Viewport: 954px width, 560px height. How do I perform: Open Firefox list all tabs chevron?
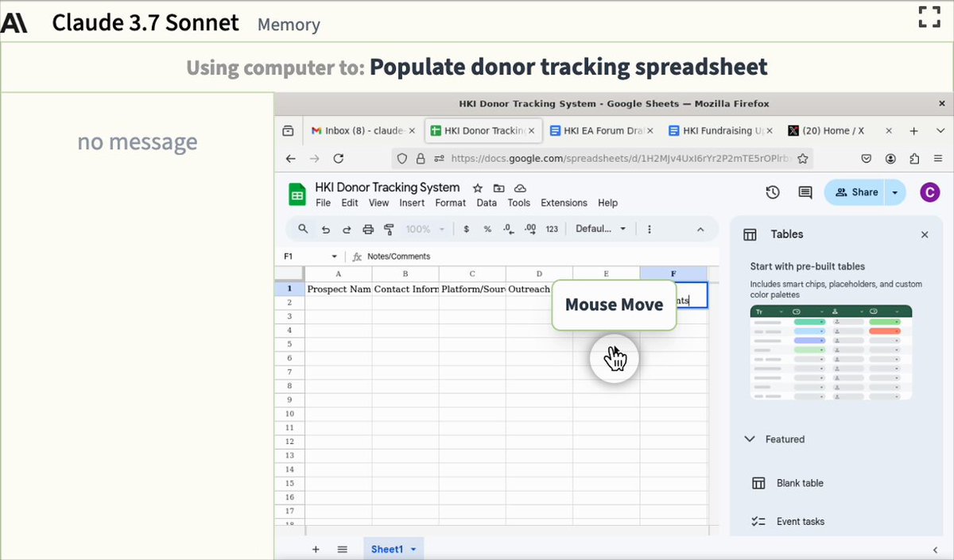(940, 130)
